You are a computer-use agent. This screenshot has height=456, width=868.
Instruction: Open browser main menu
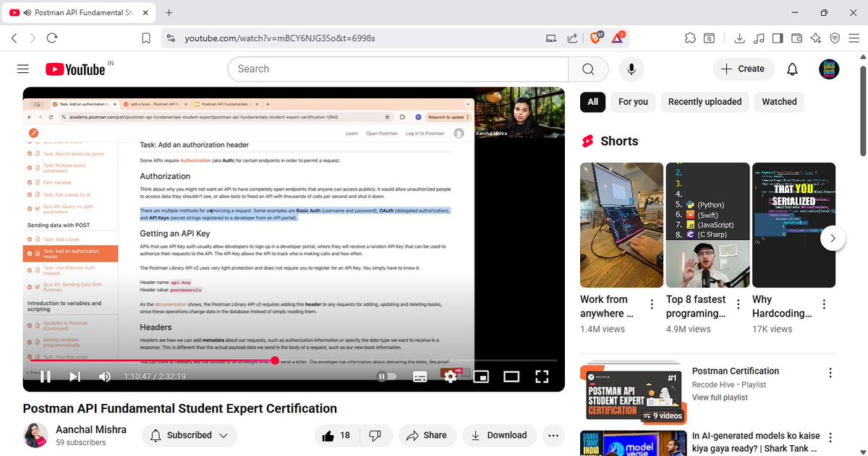[x=854, y=38]
